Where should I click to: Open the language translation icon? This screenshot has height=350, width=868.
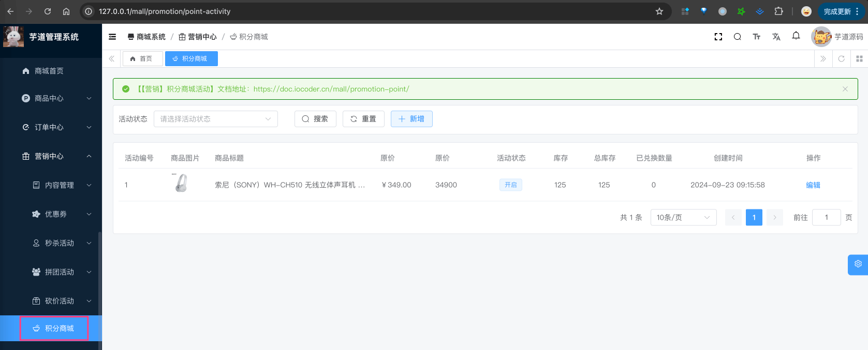776,37
